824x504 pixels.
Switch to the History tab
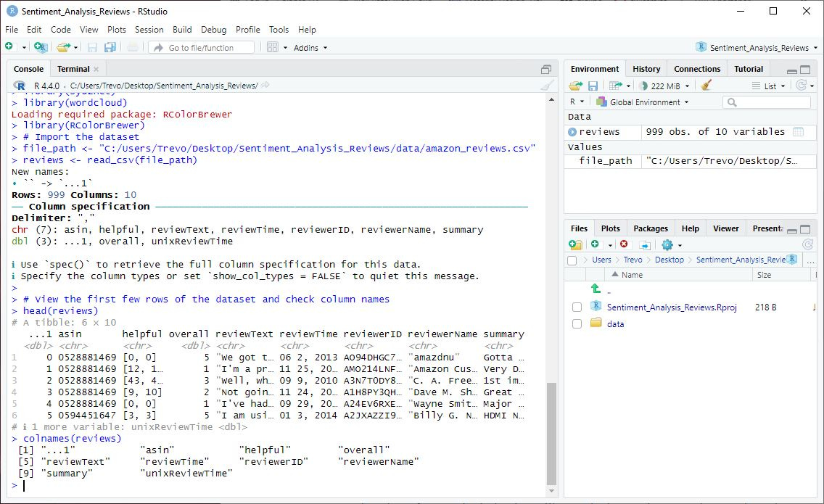(646, 69)
